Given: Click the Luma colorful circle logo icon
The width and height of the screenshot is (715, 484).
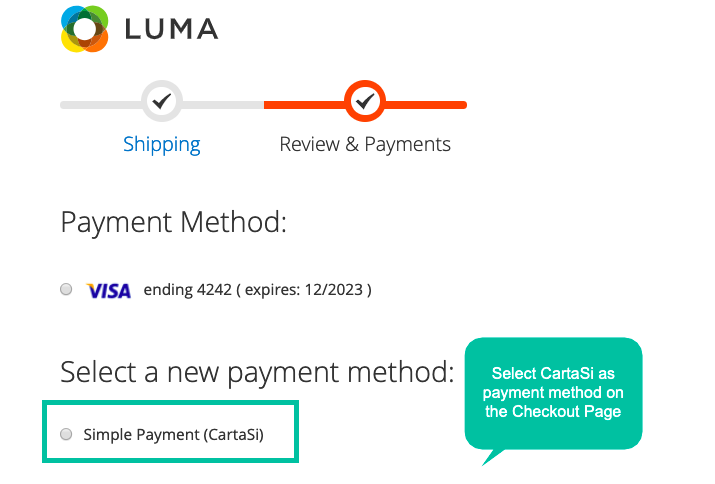Looking at the screenshot, I should pyautogui.click(x=85, y=29).
